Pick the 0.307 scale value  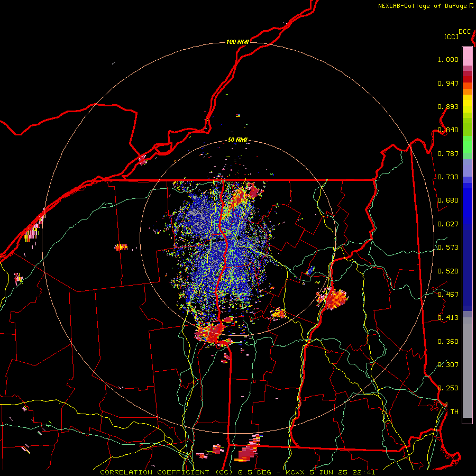click(448, 365)
